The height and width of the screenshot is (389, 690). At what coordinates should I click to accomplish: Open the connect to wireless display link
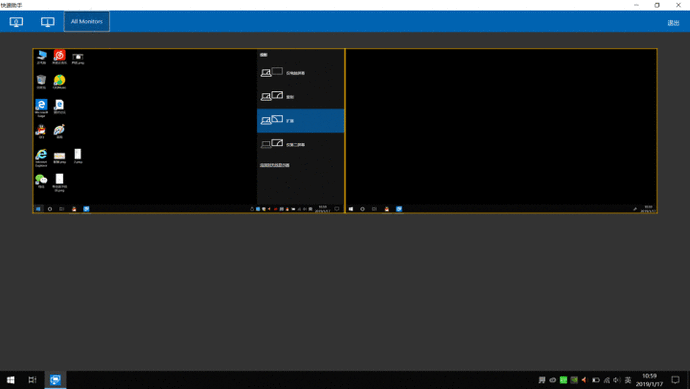point(275,165)
